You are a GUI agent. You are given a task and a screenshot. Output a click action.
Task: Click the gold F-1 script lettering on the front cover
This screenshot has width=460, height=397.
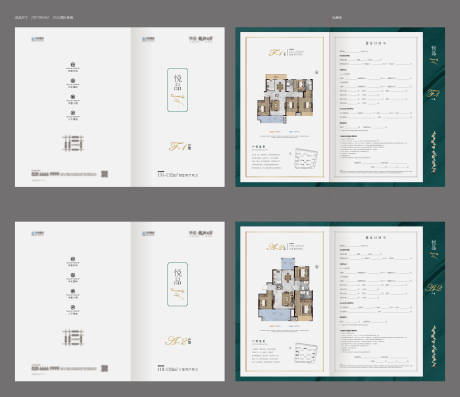pos(177,146)
